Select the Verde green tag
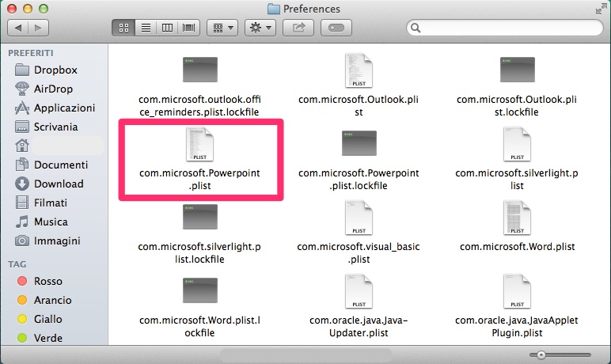This screenshot has height=364, width=611. [x=40, y=338]
